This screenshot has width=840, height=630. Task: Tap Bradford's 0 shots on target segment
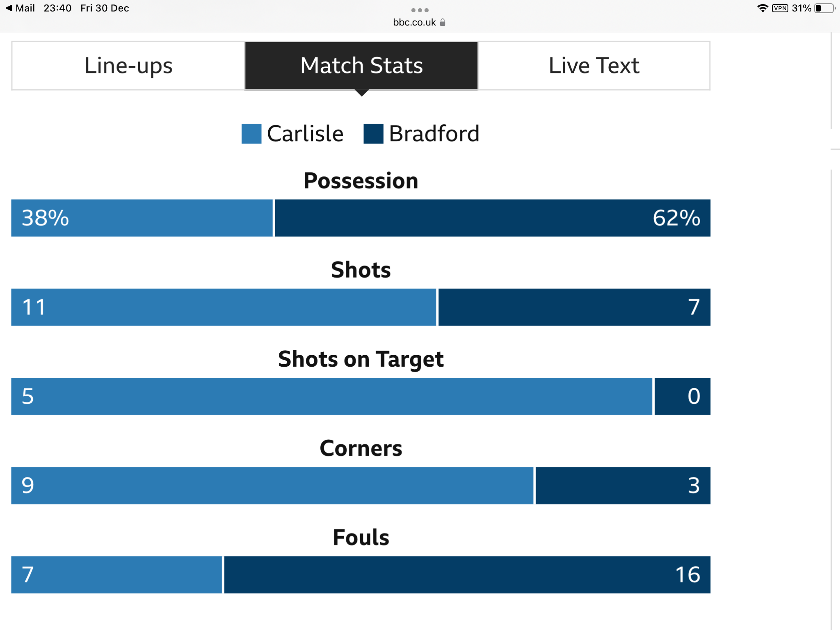(682, 396)
